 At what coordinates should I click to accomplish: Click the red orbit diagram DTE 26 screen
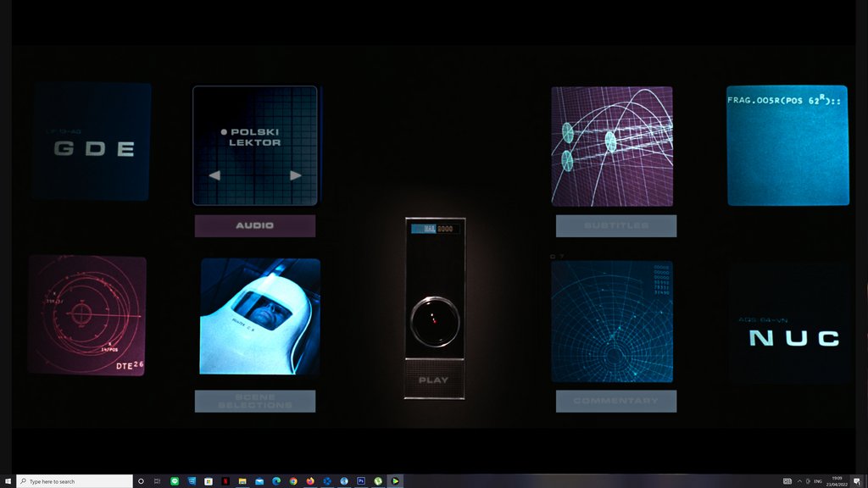[87, 315]
